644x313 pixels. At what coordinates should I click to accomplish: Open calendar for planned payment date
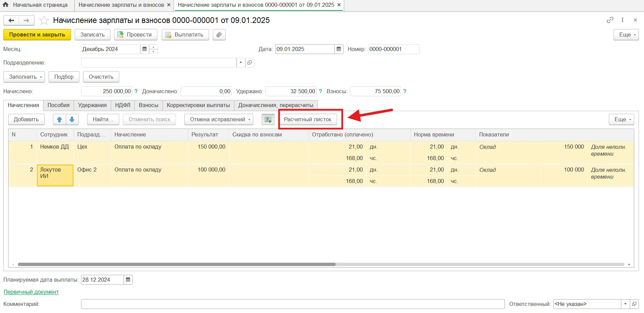tap(128, 280)
